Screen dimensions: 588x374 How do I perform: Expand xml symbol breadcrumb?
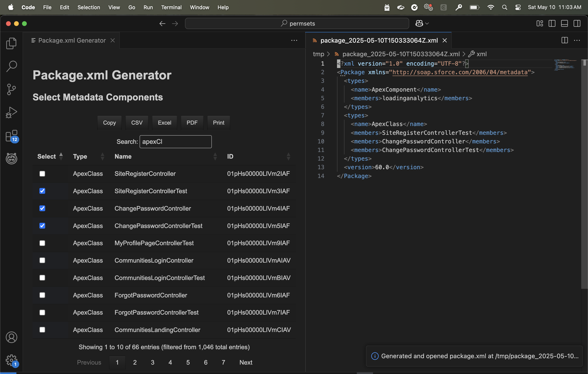coord(478,54)
